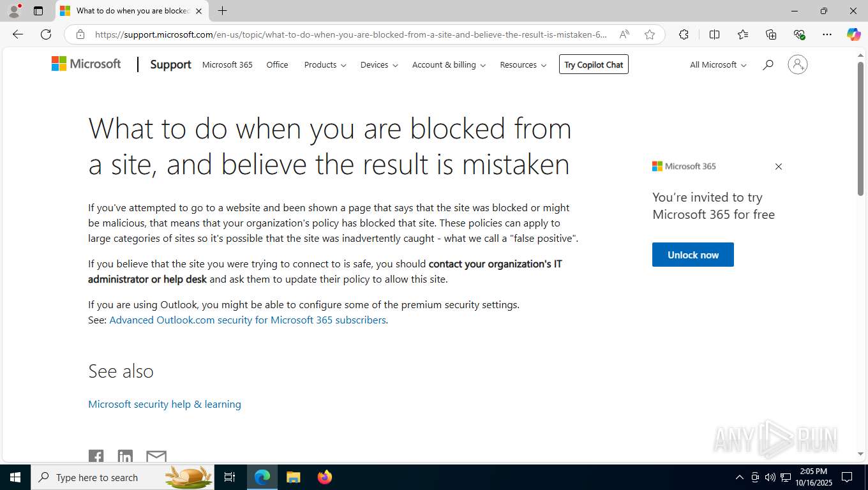
Task: Click the taskbar search box
Action: coord(123,477)
